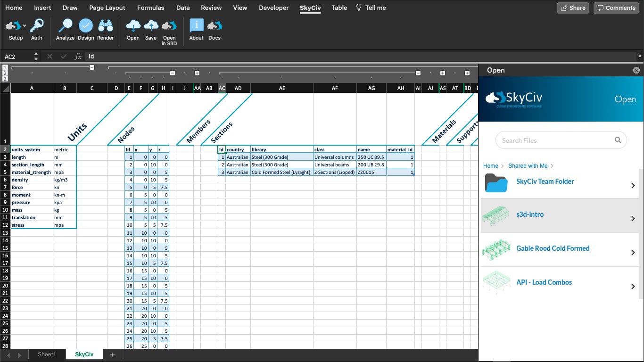The width and height of the screenshot is (644, 362).
Task: Open the Comments button
Action: tap(616, 8)
